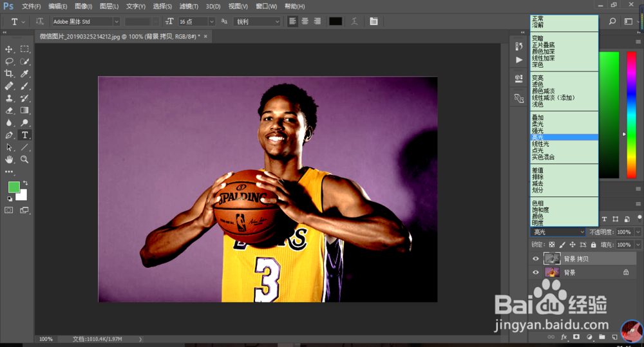Activate the Clone Stamp tool

tap(10, 98)
